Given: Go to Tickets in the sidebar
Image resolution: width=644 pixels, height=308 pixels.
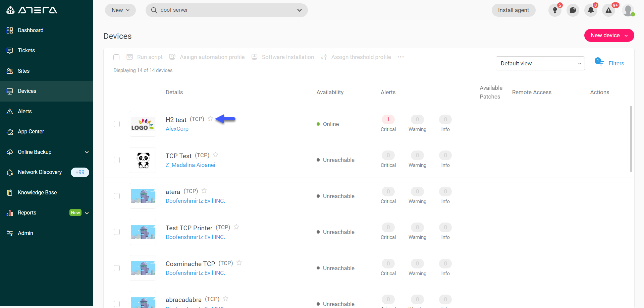Looking at the screenshot, I should click(26, 51).
